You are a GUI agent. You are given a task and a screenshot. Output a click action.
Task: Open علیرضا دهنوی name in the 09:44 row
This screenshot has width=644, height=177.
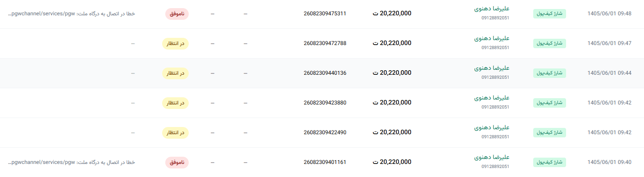pos(492,68)
